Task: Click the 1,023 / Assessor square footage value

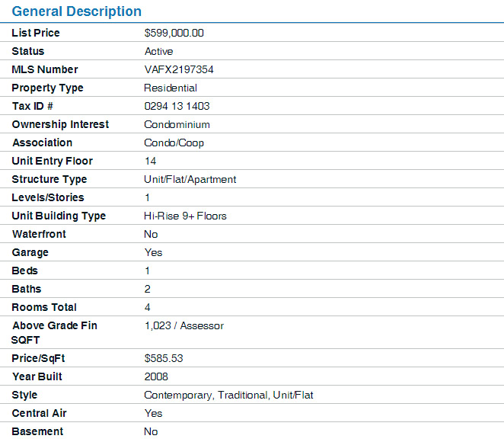Action: (183, 325)
